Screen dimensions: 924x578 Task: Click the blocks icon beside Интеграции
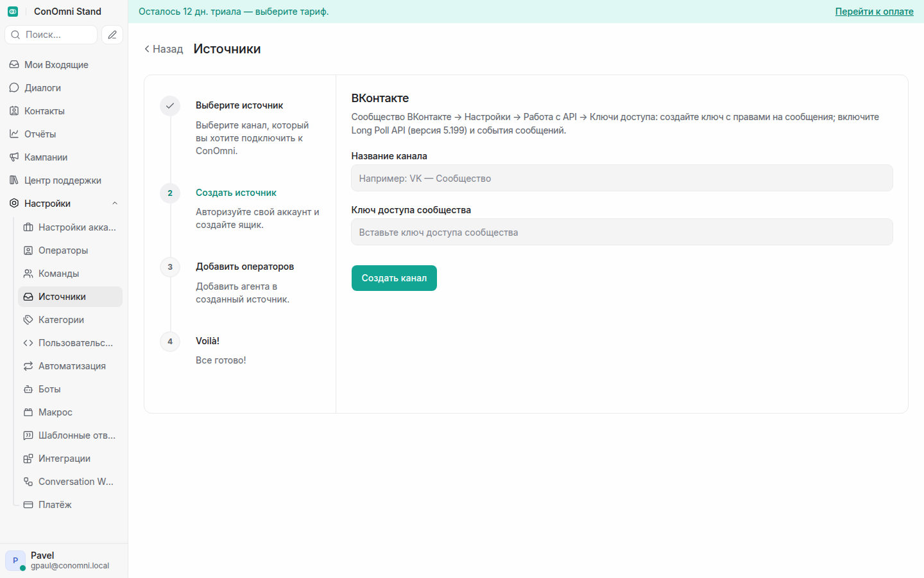tap(28, 459)
